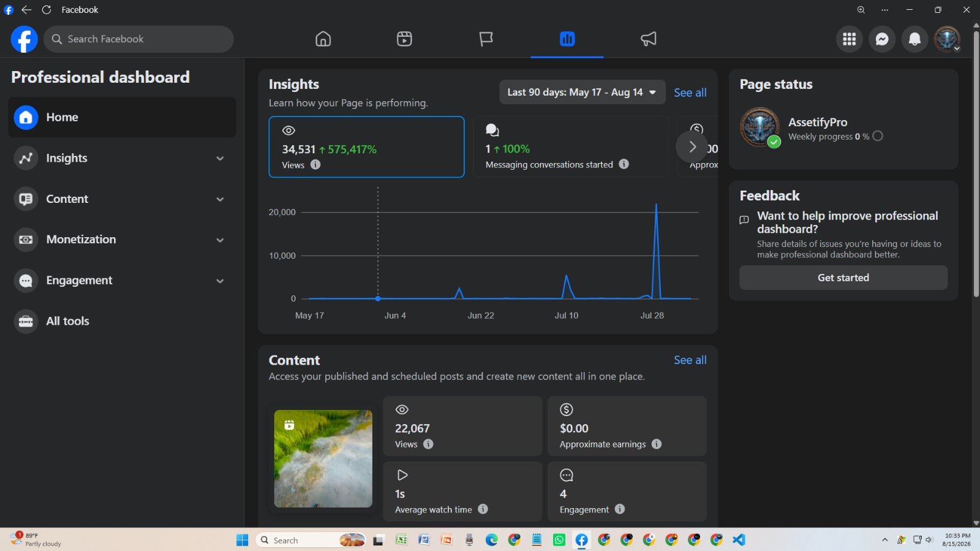Screen dimensions: 980x551
Task: Open the zoom magnifier in title bar
Action: (x=861, y=10)
